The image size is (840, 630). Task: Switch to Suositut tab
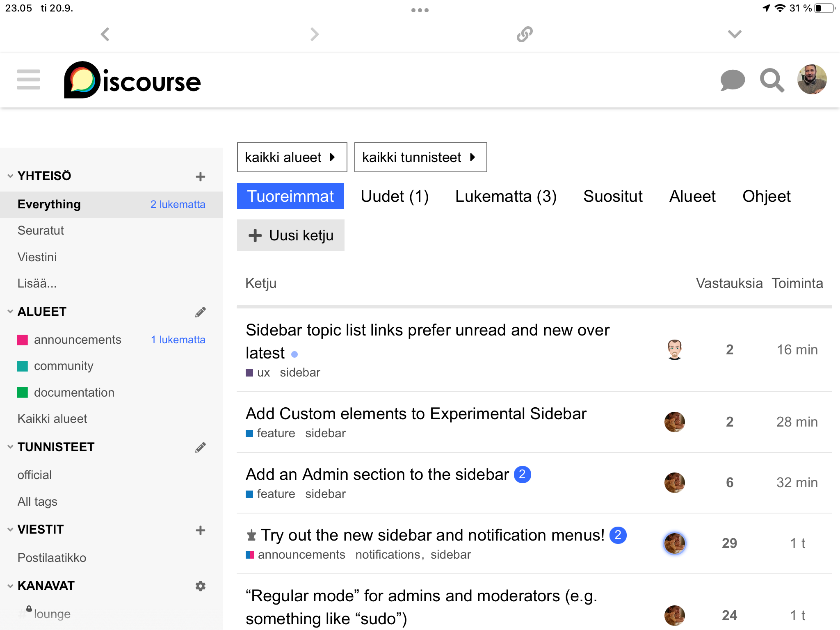click(x=613, y=196)
